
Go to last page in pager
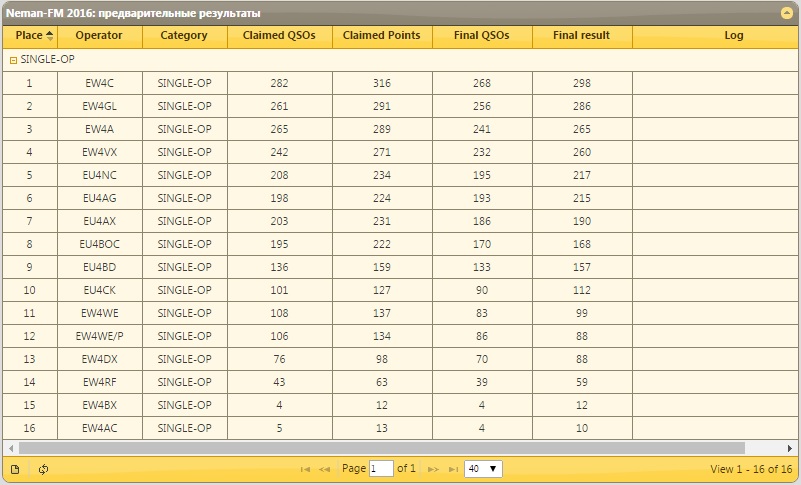pos(453,469)
